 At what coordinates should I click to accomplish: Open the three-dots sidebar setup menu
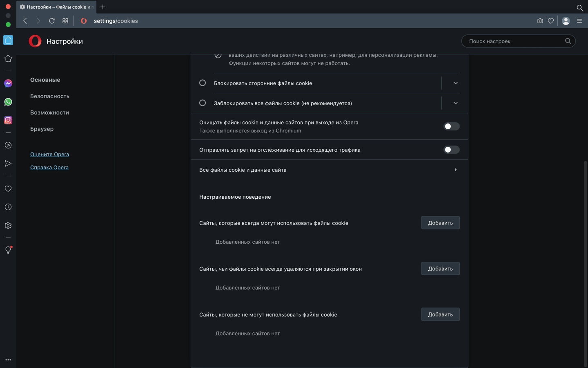8,360
